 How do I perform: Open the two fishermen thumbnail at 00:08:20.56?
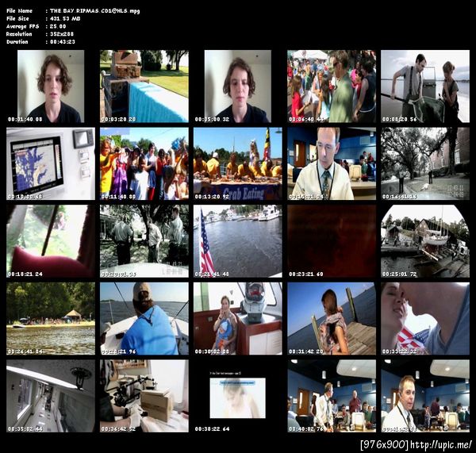(x=425, y=86)
